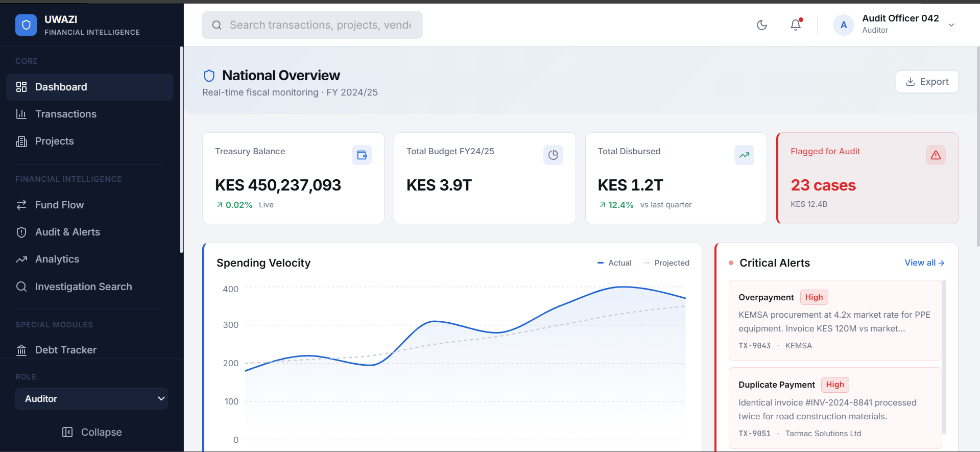Navigate to Fund Flow
Viewport: 980px width, 452px height.
click(x=90, y=205)
